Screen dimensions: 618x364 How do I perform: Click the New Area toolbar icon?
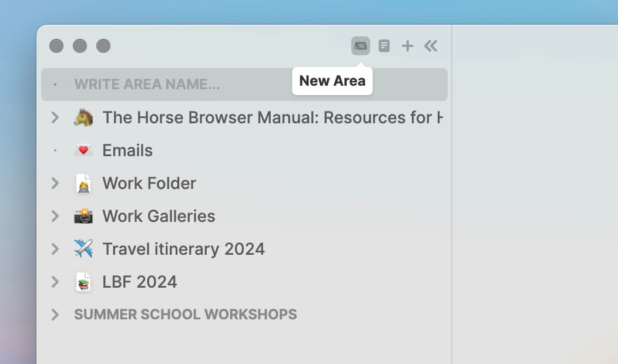click(x=360, y=46)
